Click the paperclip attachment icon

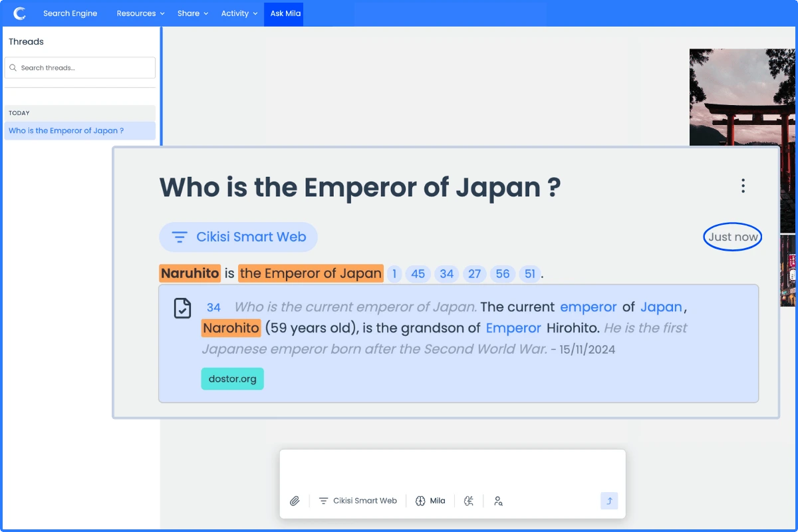(x=295, y=501)
